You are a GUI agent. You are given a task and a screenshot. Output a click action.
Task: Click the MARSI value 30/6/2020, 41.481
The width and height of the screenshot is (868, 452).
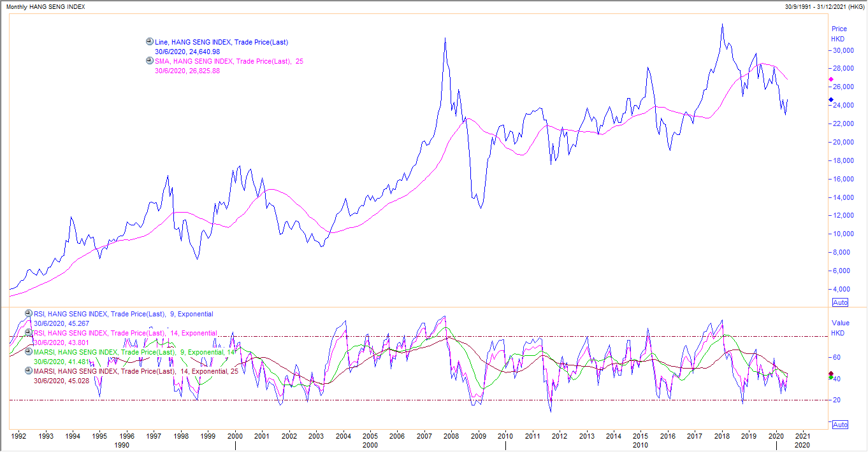61,362
